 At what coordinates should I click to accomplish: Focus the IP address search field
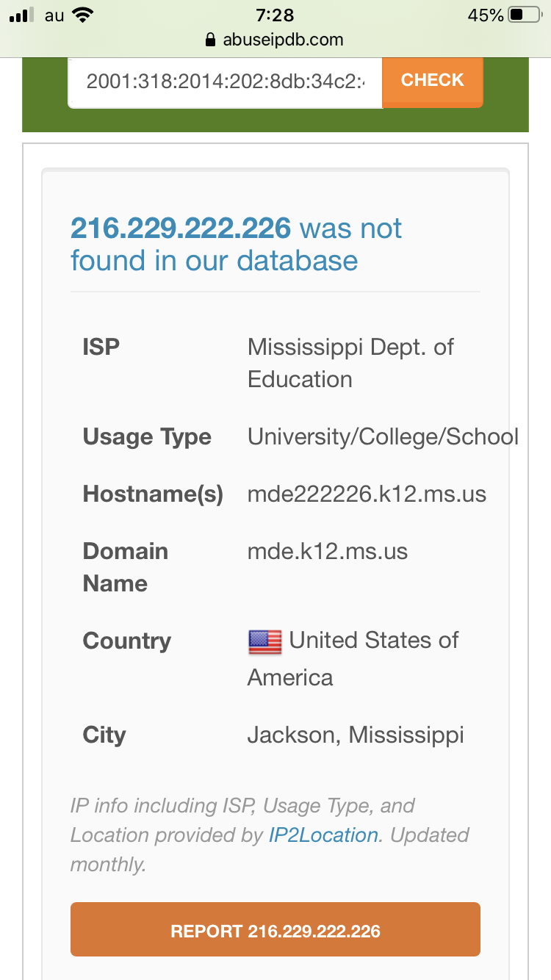pos(225,81)
